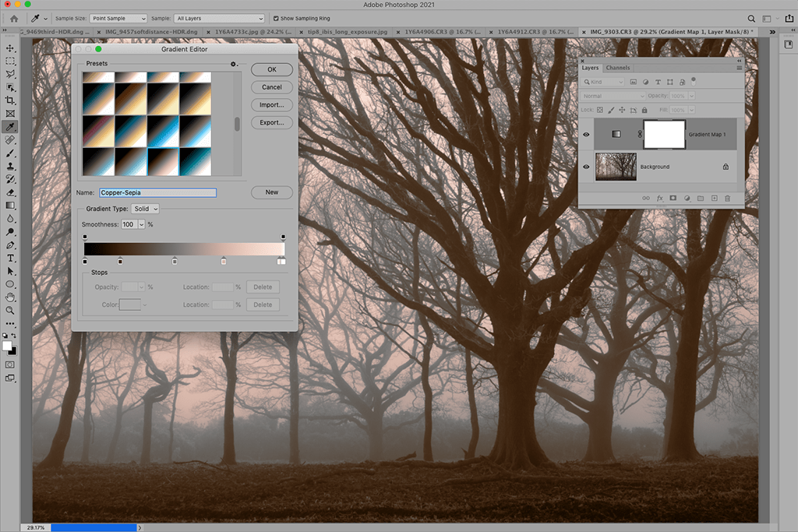
Task: Toggle Show Sampling Ring checkbox
Action: 276,19
